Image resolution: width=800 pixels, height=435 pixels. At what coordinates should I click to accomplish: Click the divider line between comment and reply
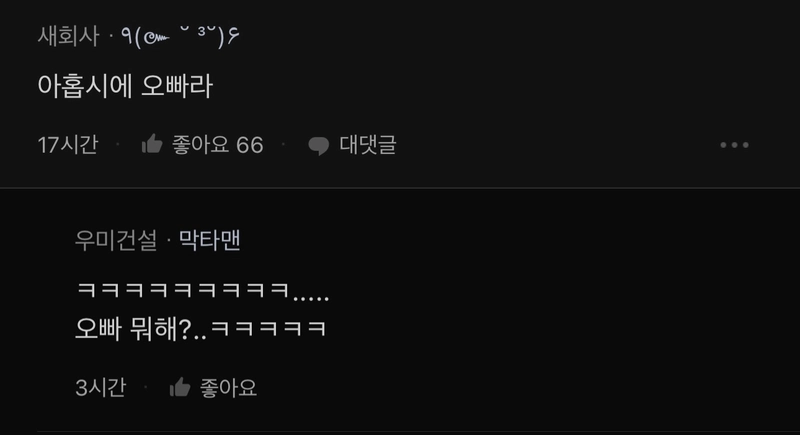tap(400, 188)
